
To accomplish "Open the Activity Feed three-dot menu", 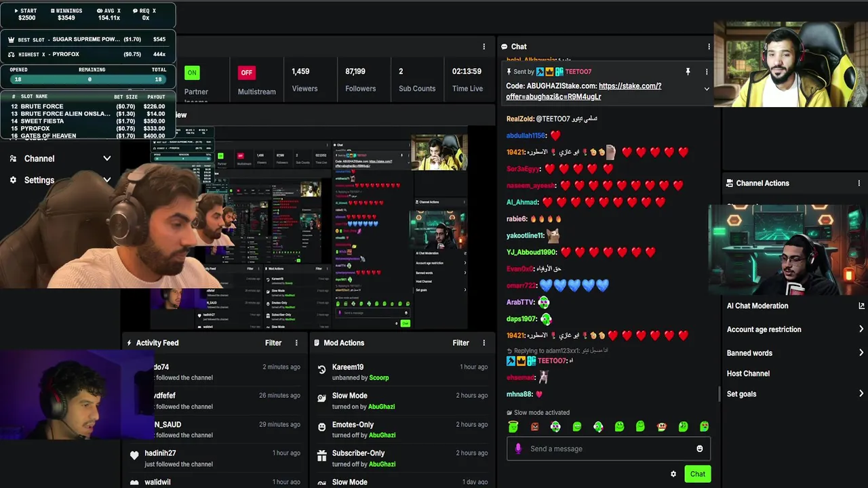I will [x=296, y=343].
